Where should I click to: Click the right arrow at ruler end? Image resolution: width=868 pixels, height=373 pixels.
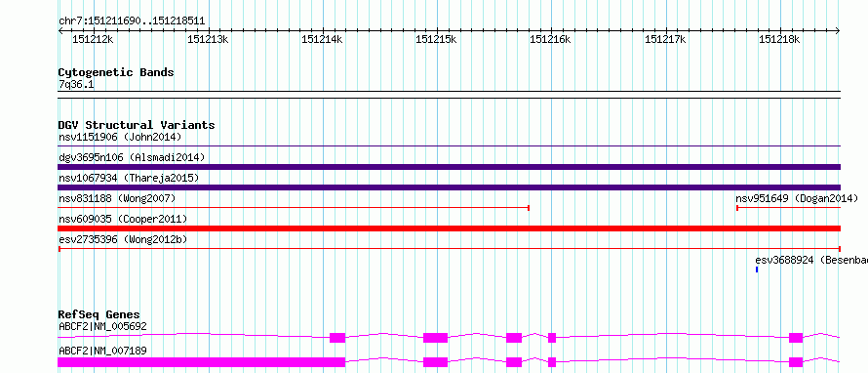[838, 31]
